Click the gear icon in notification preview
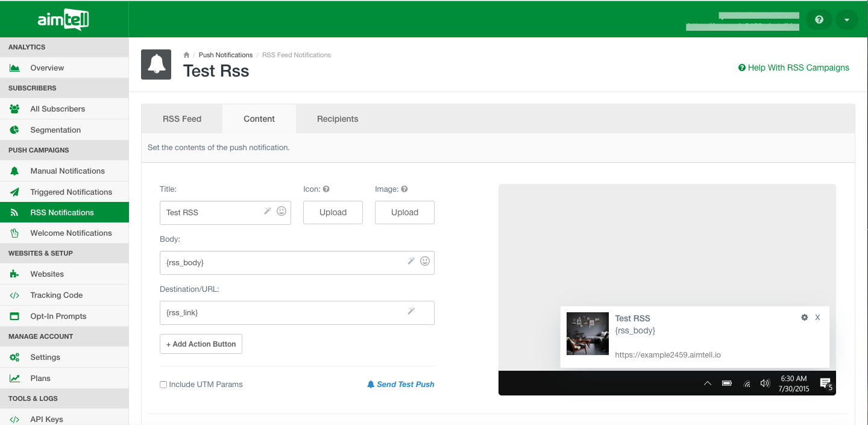Image resolution: width=868 pixels, height=425 pixels. pos(804,317)
